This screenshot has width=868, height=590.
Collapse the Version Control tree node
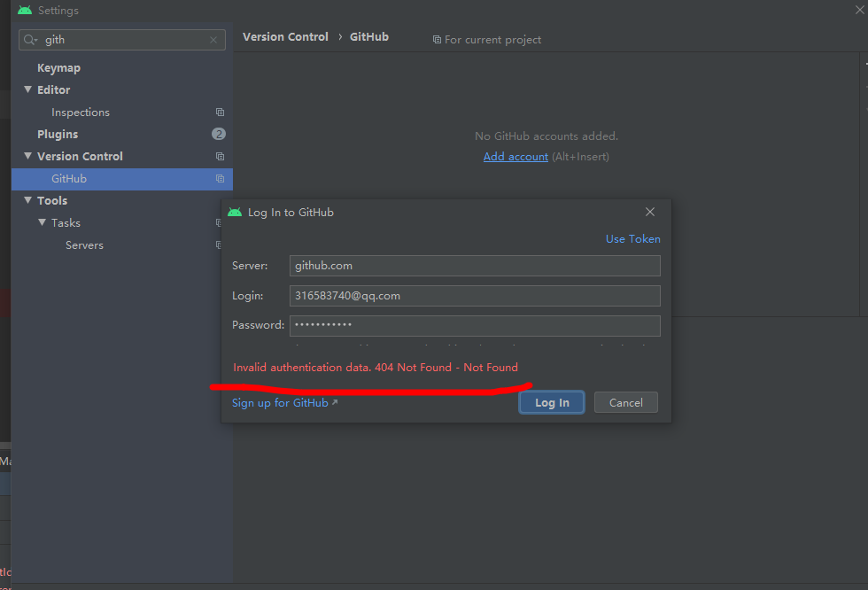27,156
